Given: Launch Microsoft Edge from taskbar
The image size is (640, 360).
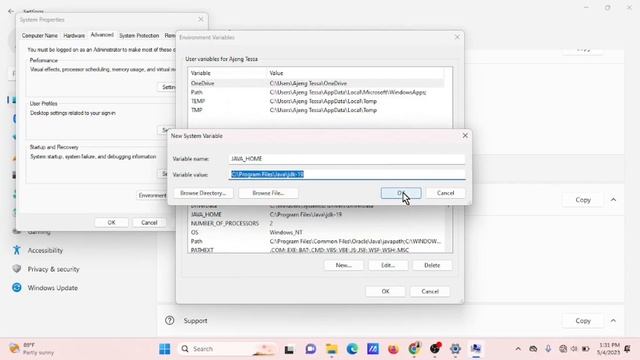Looking at the screenshot, I should click(352, 349).
